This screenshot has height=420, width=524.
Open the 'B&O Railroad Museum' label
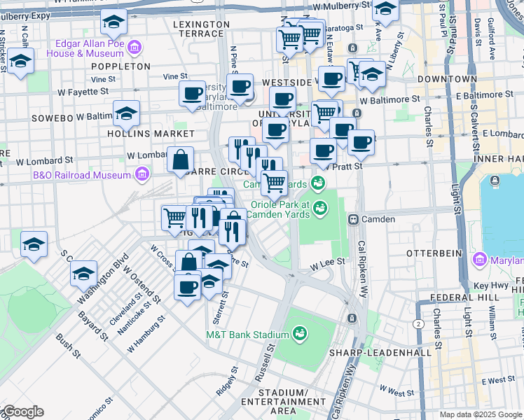82,175
